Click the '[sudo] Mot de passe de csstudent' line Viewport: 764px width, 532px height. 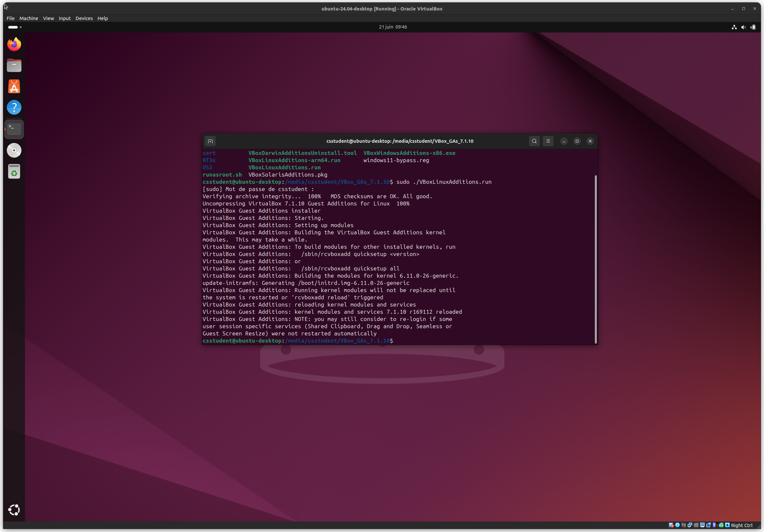[258, 189]
